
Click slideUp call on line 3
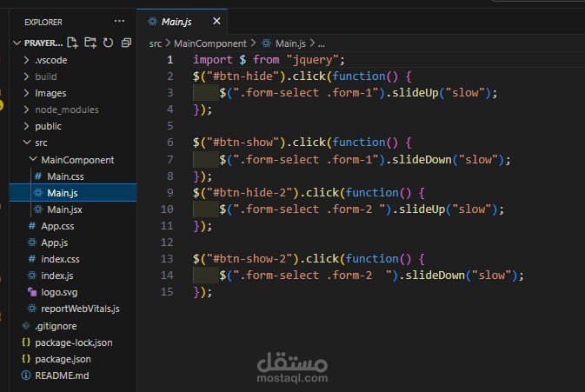coord(415,92)
